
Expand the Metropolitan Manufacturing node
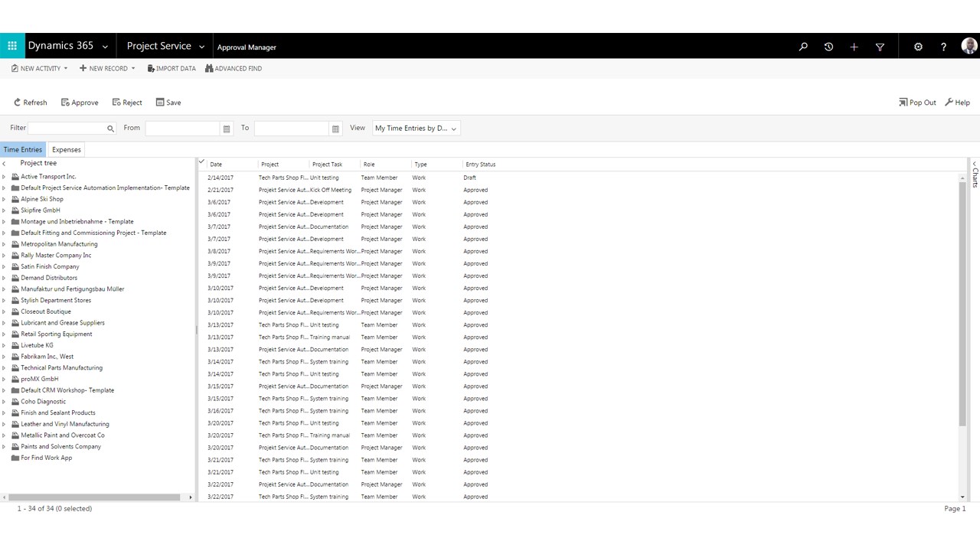coord(4,244)
